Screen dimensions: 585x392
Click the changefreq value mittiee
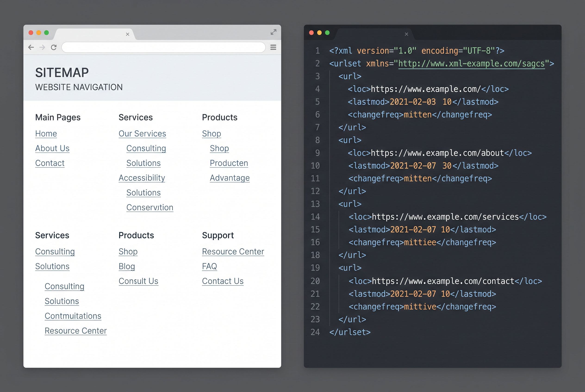(x=420, y=242)
